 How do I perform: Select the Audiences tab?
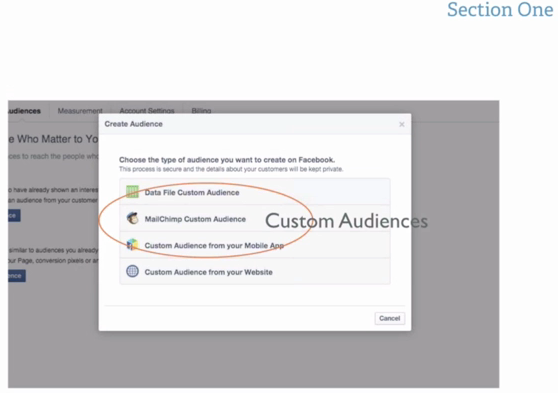[24, 111]
